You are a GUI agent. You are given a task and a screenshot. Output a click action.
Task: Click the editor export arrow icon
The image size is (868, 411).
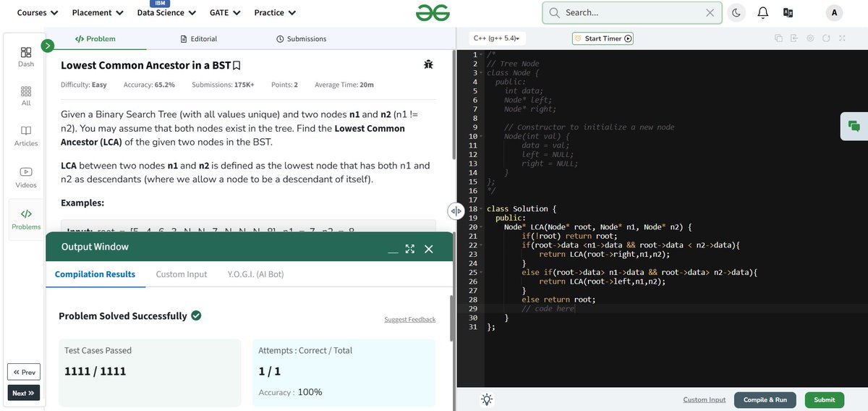(x=793, y=38)
